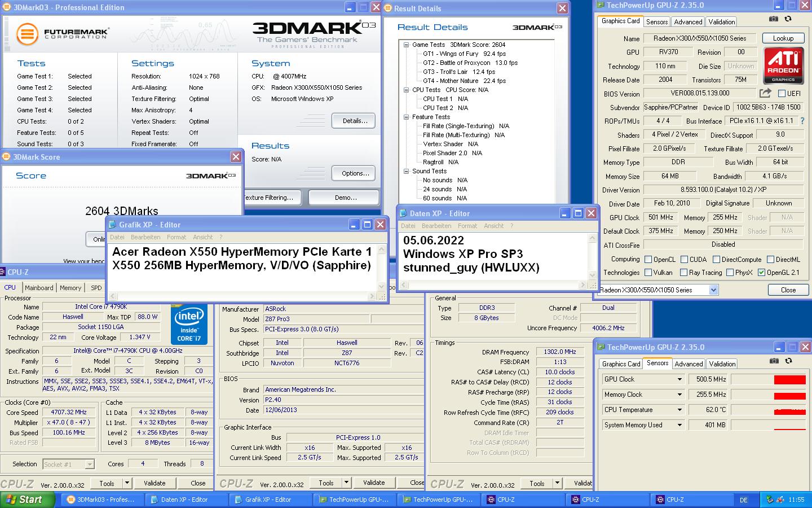Screen dimensions: 812x508
Task: Open Datei menu in Grafik XP Editor
Action: (x=117, y=237)
